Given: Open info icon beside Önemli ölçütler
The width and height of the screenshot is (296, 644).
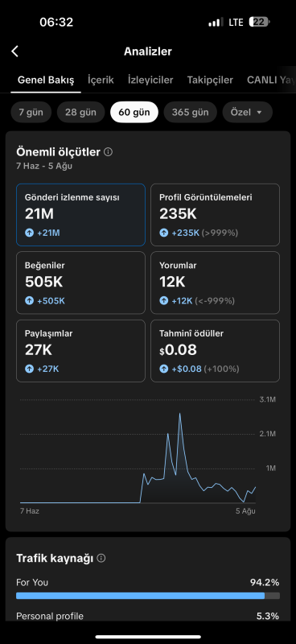Looking at the screenshot, I should click(x=108, y=152).
